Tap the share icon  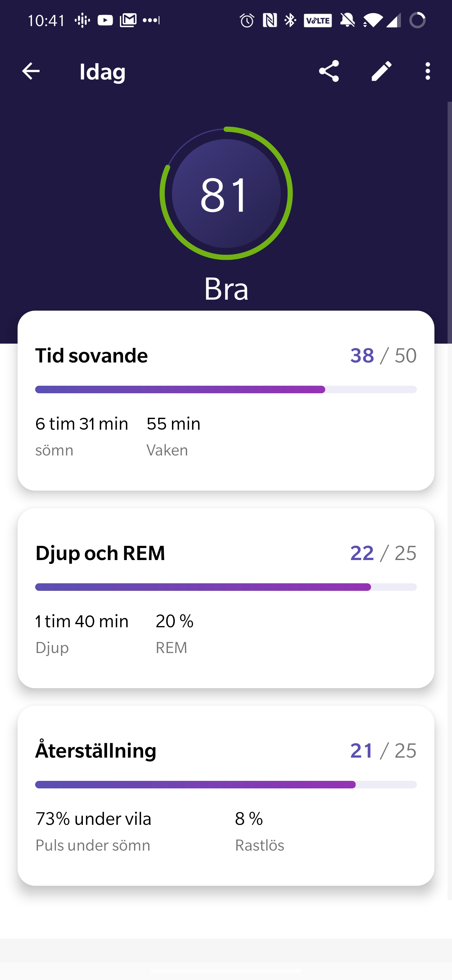tap(329, 71)
